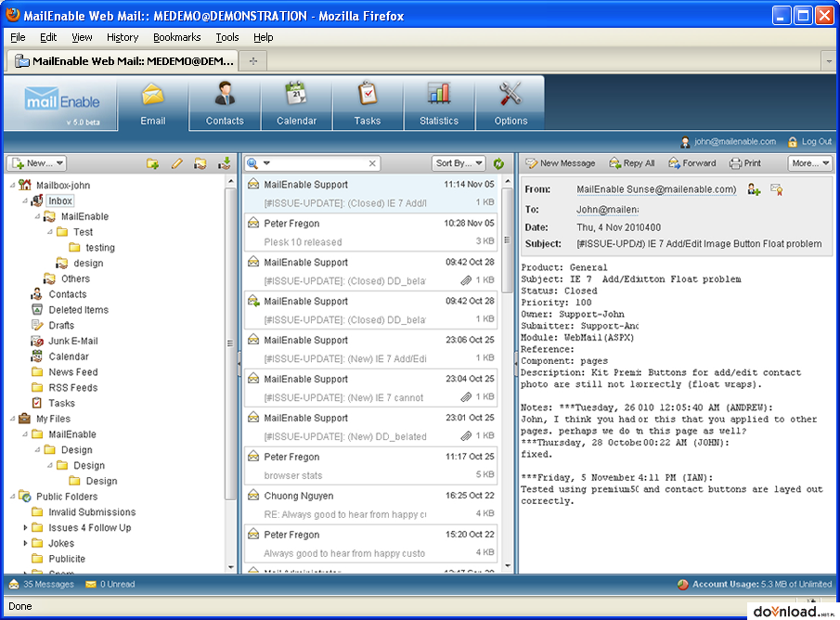This screenshot has height=620, width=840.
Task: Clear the search box with the X
Action: (x=372, y=163)
